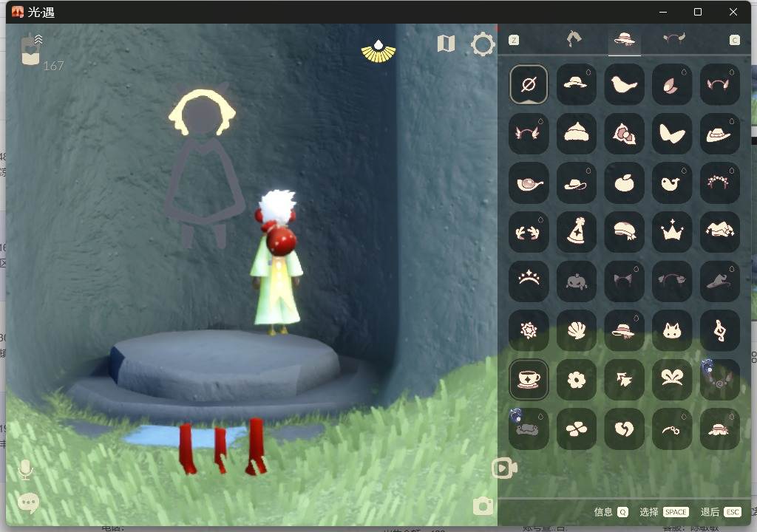Select the head wrap bandana
The width and height of the screenshot is (757, 532).
[624, 232]
